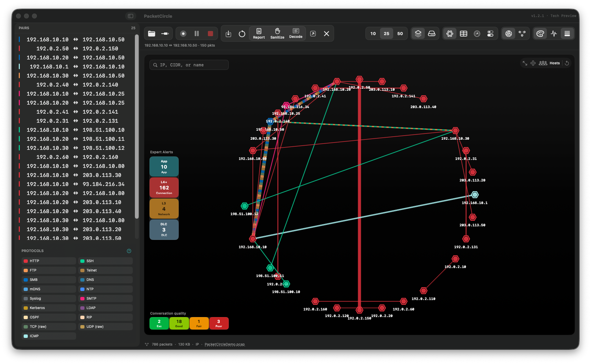Open the gauge dashboard view icon
The height and width of the screenshot is (364, 591).
[x=477, y=34]
